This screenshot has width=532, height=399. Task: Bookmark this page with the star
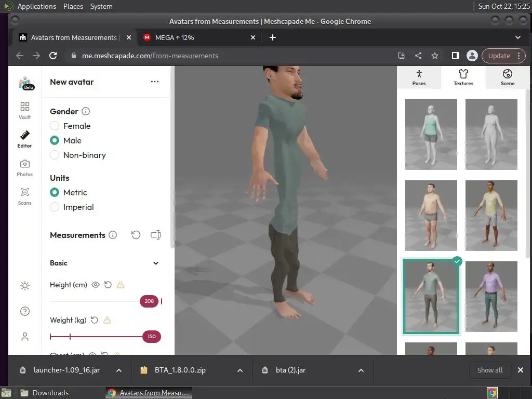point(435,56)
